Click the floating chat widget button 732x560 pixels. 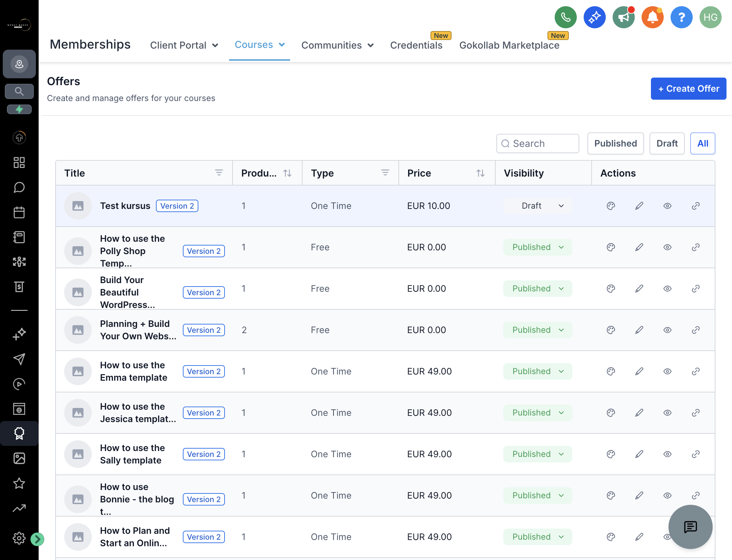tap(690, 527)
